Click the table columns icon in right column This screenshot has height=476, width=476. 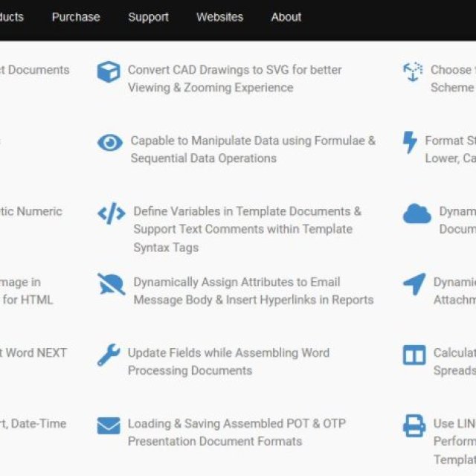tap(414, 355)
